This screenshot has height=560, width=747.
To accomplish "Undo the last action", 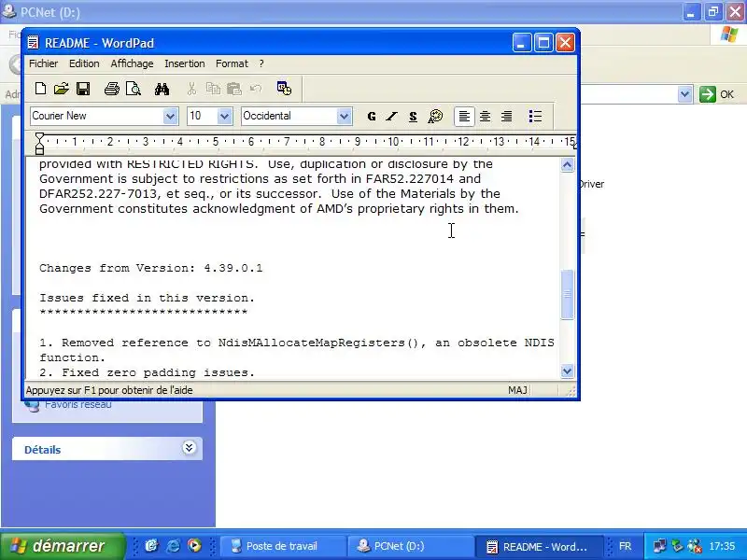I will point(256,89).
